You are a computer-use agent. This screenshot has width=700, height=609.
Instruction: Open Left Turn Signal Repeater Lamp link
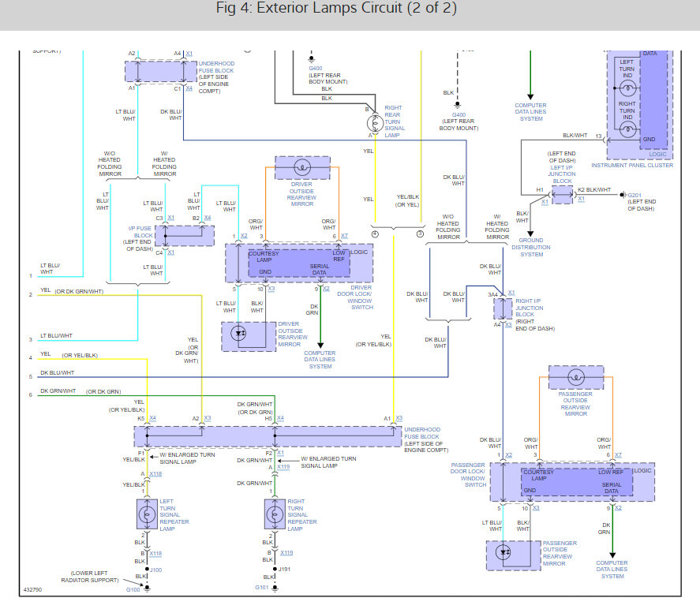[x=174, y=515]
